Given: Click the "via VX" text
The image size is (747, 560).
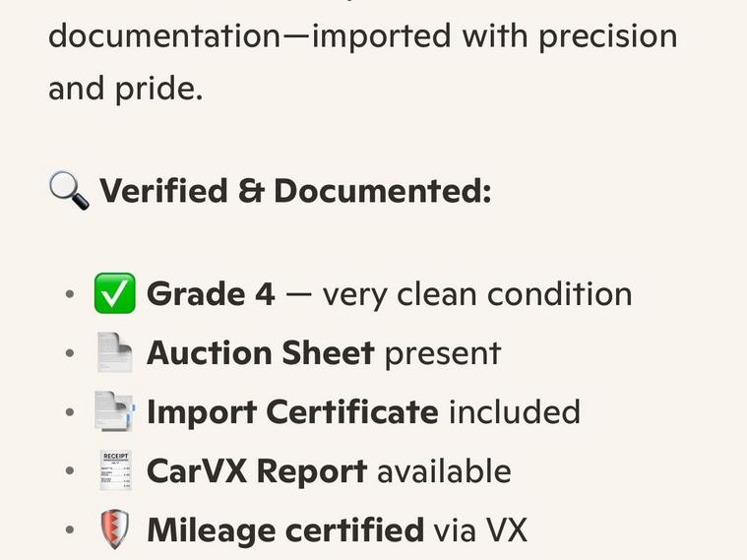Looking at the screenshot, I should 480,530.
